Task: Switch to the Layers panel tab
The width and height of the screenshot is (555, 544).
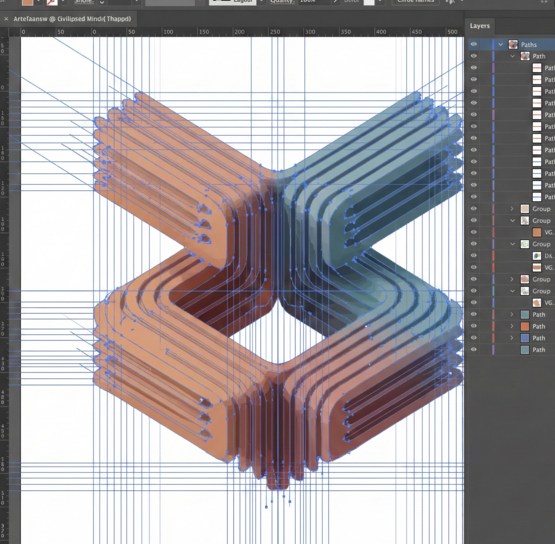Action: point(480,26)
